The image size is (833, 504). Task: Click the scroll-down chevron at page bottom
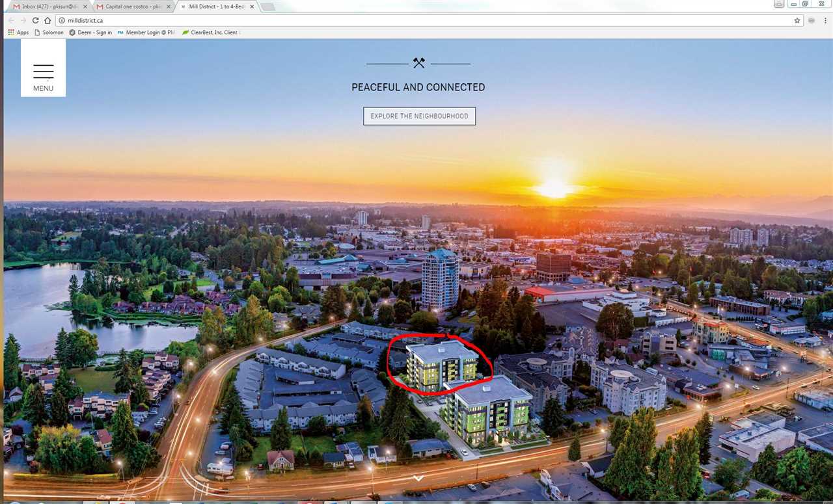click(x=418, y=478)
